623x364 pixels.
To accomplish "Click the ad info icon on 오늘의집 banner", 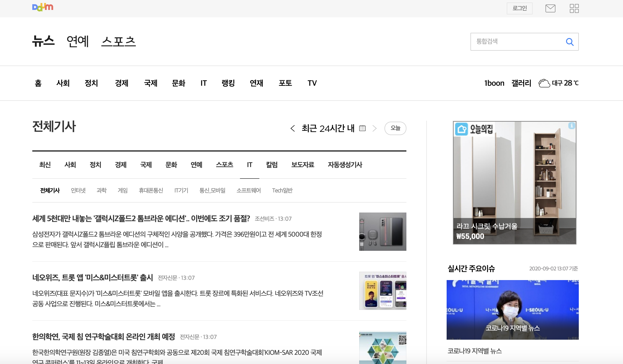I will click(572, 126).
